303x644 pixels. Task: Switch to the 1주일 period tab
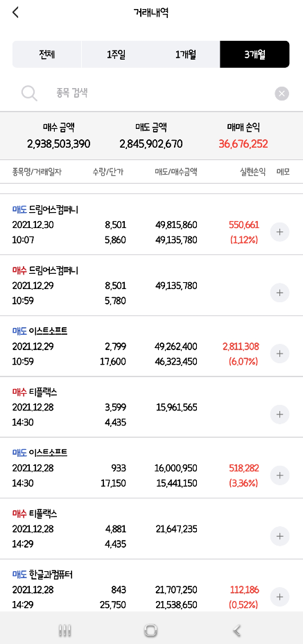116,54
